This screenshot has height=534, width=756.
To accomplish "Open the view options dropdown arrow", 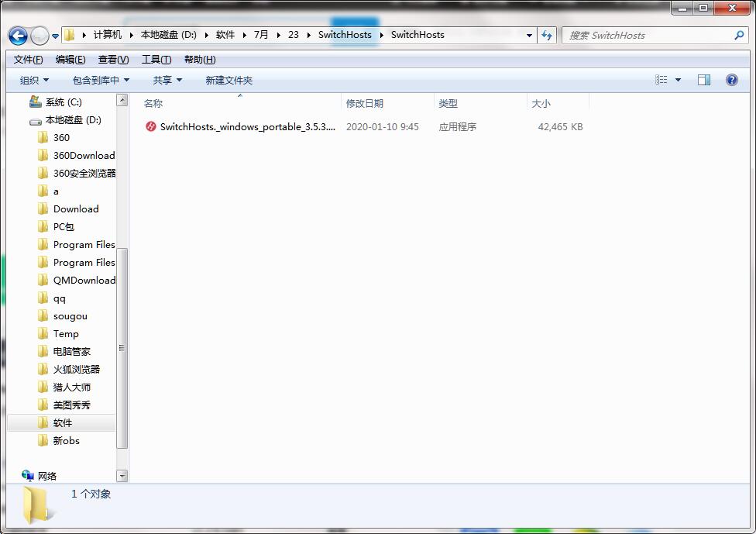I will (678, 80).
